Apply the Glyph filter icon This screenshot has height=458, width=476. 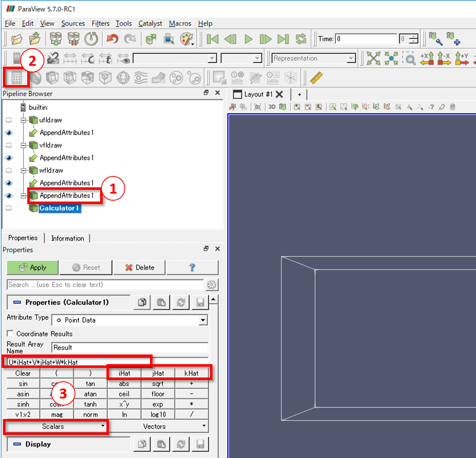click(123, 78)
